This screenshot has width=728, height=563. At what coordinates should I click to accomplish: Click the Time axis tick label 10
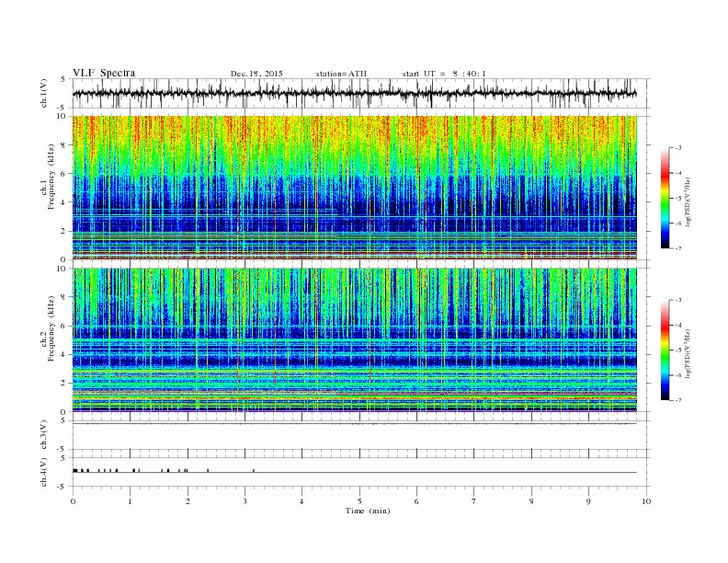pyautogui.click(x=646, y=501)
